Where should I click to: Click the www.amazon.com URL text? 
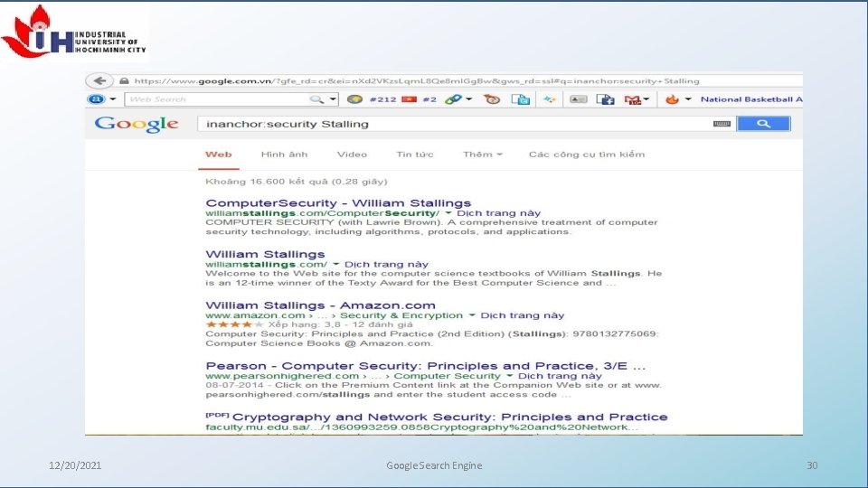tap(255, 315)
